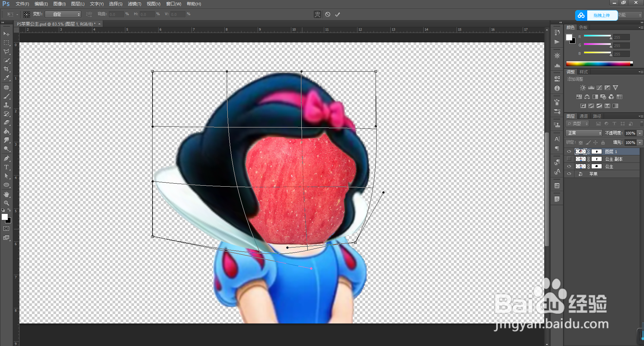Commit the warp transform with checkmark
Viewport: 644px width, 346px height.
click(338, 14)
